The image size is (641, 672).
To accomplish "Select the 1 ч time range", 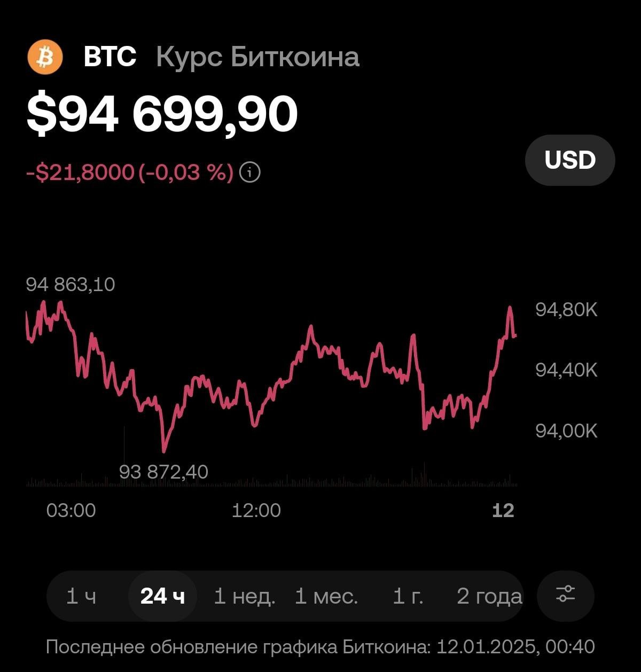I will tap(81, 596).
